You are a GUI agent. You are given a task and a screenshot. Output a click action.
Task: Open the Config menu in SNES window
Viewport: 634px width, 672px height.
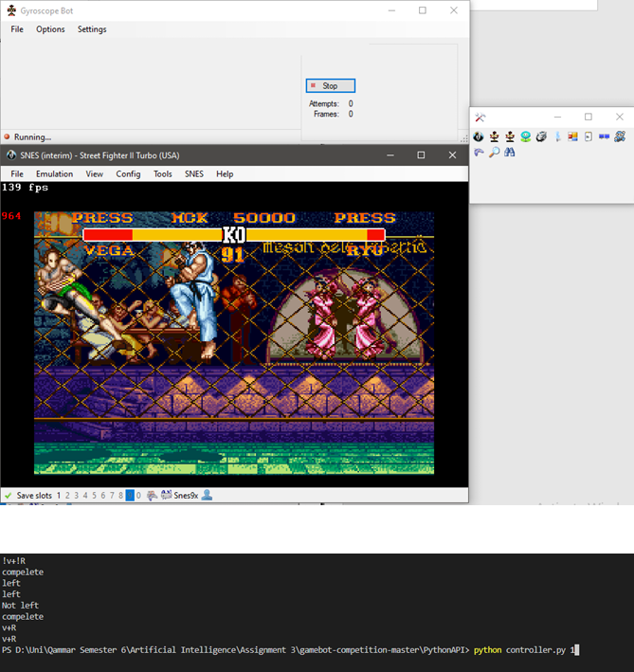tap(128, 174)
